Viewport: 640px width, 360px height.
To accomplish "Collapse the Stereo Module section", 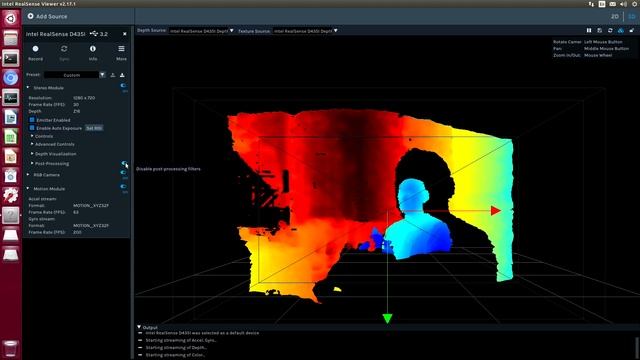I will click(28, 87).
